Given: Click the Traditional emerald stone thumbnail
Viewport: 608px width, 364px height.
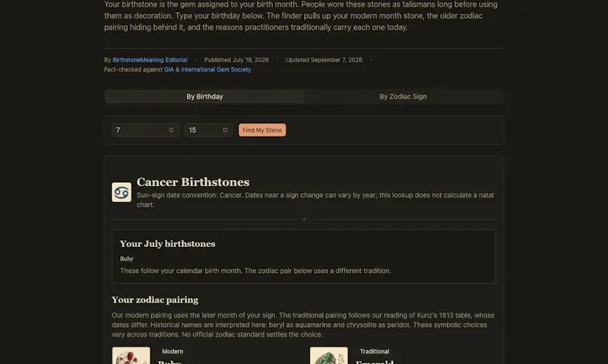Looking at the screenshot, I should tap(329, 356).
